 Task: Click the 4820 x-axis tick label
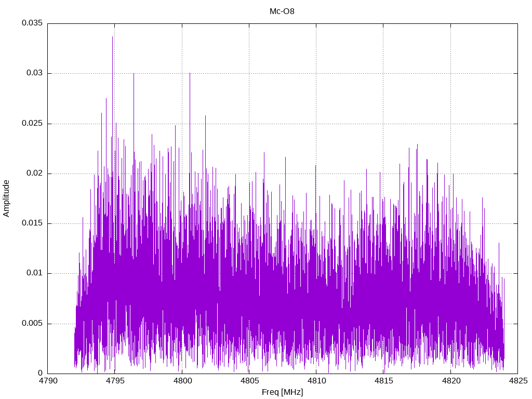tap(451, 381)
